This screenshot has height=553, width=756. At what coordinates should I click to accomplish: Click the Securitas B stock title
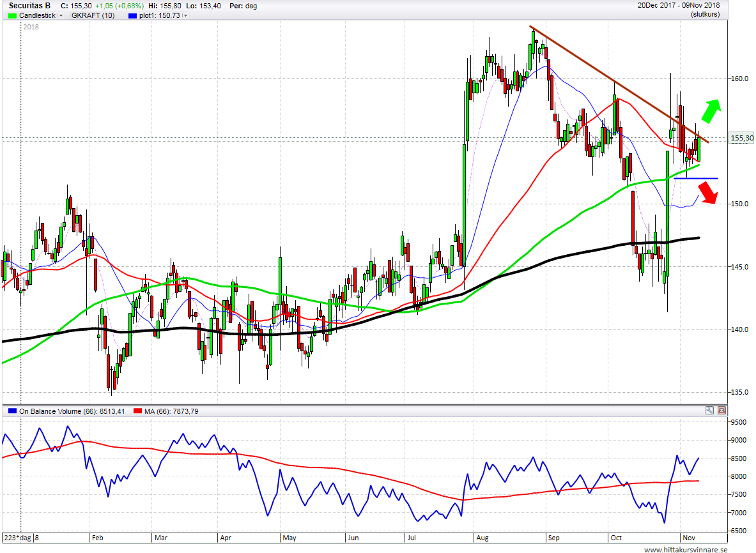(x=29, y=6)
